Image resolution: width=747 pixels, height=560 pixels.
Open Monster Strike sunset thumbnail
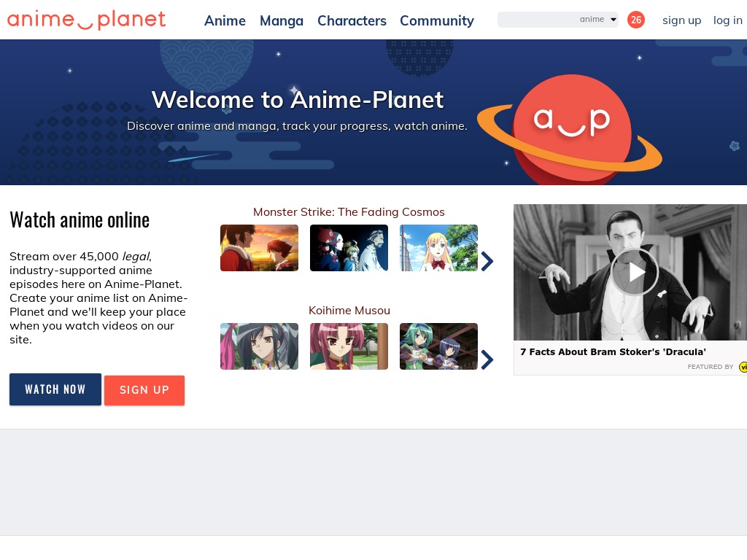pos(259,248)
